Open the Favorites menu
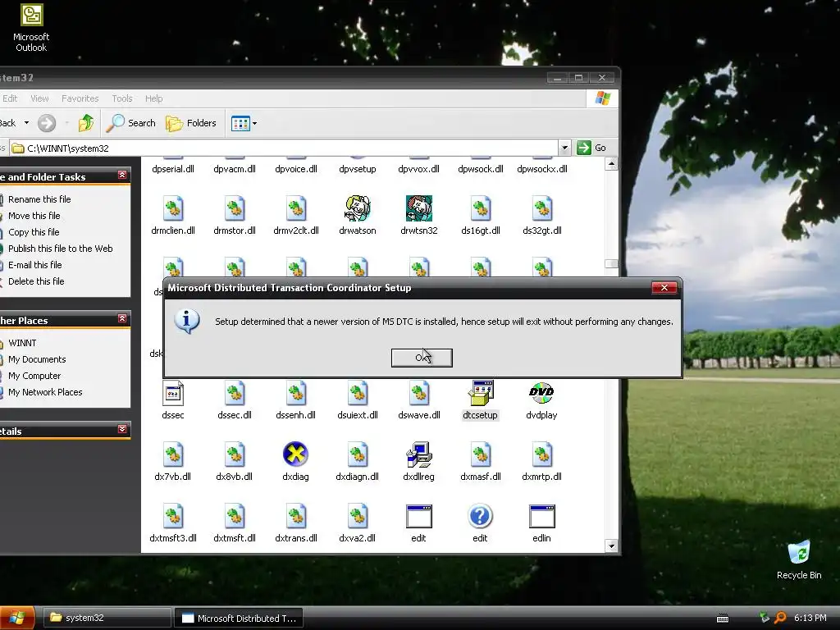This screenshot has height=630, width=840. (x=80, y=98)
